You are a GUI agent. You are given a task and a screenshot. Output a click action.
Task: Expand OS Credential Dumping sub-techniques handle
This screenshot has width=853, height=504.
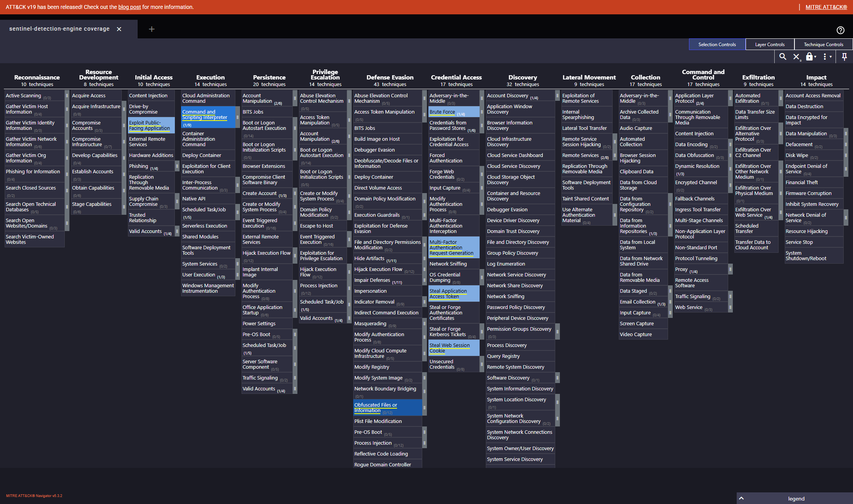click(482, 277)
